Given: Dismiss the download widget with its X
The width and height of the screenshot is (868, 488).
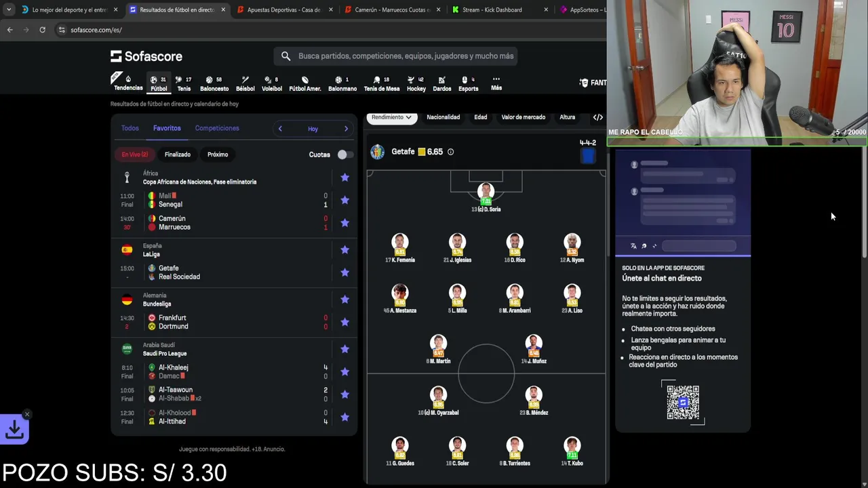Looking at the screenshot, I should coord(26,414).
